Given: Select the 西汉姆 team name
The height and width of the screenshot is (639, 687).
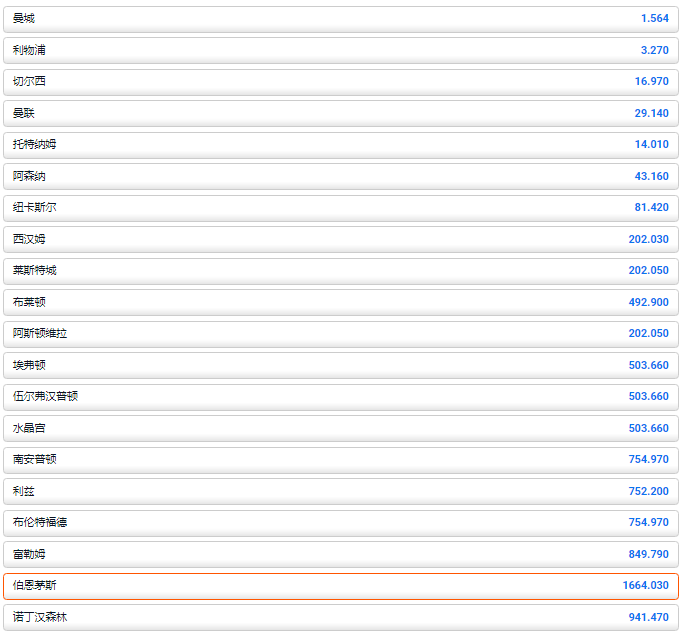Looking at the screenshot, I should (29, 239).
